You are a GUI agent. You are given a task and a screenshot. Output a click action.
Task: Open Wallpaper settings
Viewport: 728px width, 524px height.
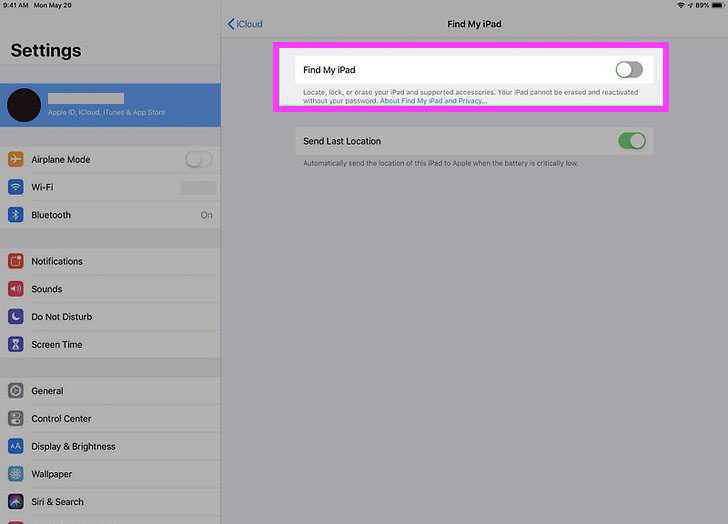pos(110,474)
